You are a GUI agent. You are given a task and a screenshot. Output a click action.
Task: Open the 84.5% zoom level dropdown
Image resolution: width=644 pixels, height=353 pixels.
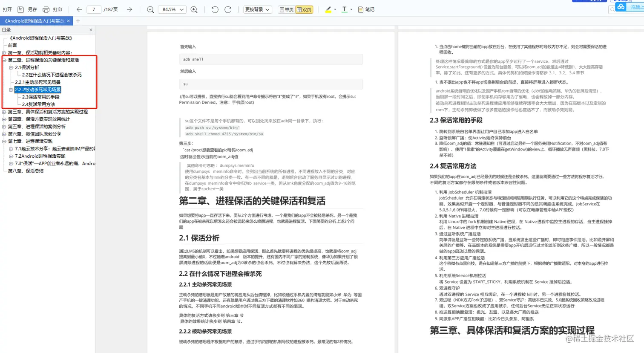[172, 9]
